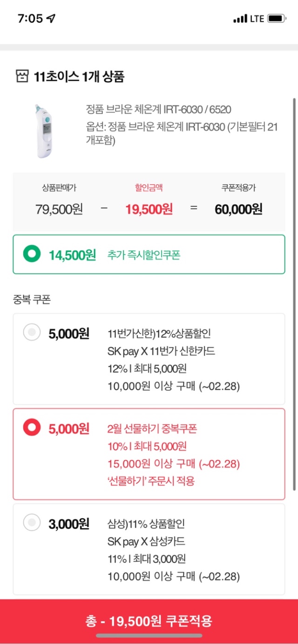
Task: Tap the 7:05 clock in status bar
Action: 30,19
